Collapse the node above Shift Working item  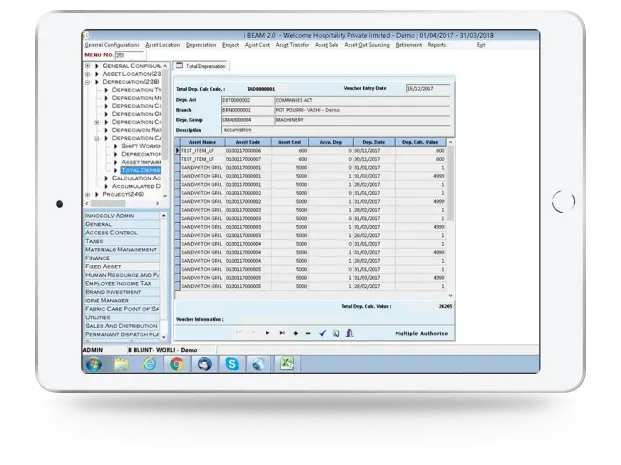coord(97,138)
